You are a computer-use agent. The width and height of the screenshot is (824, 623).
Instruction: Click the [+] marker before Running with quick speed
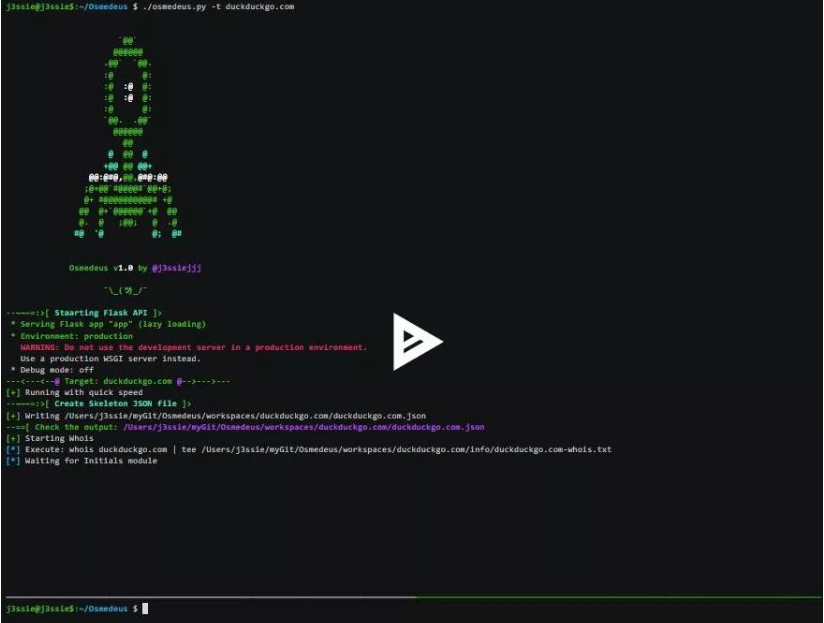pos(12,393)
